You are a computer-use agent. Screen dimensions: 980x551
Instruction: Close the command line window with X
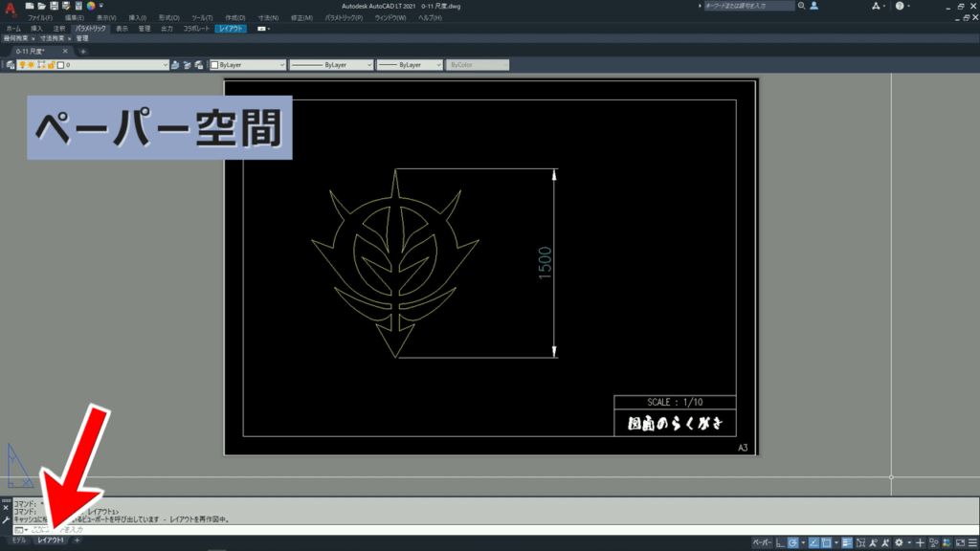[x=6, y=509]
